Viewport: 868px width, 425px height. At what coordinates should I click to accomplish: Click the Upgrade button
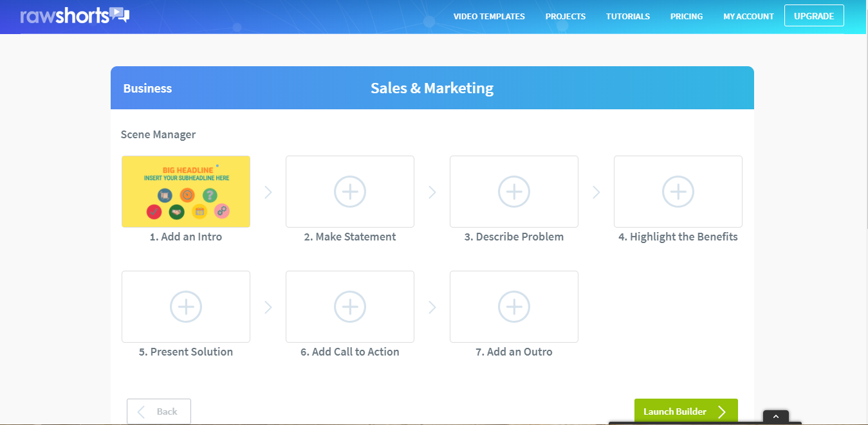814,16
